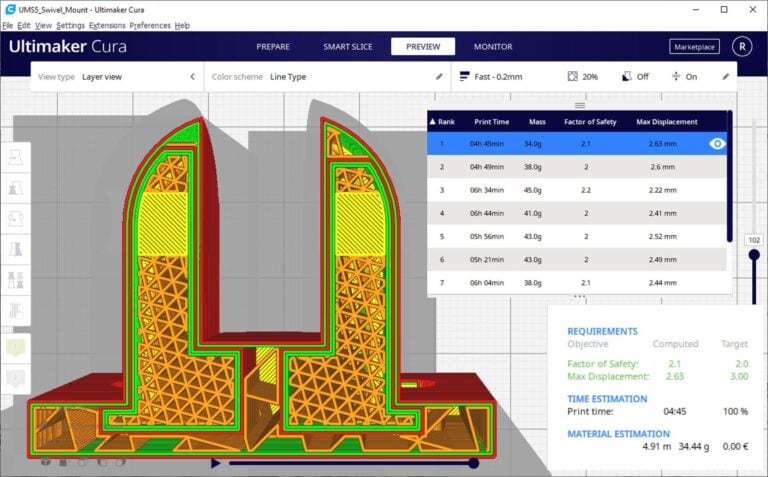Open the View menu
This screenshot has width=768, height=477.
pyautogui.click(x=43, y=25)
